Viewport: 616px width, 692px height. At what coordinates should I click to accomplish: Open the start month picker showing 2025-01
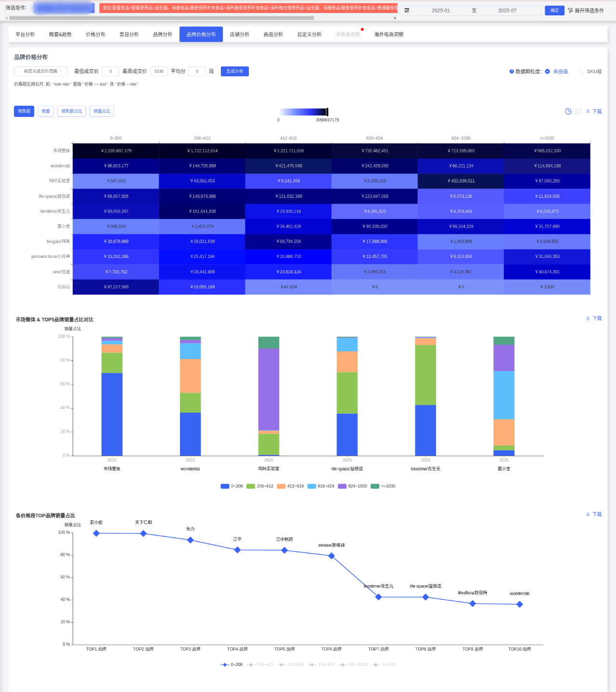tap(440, 11)
